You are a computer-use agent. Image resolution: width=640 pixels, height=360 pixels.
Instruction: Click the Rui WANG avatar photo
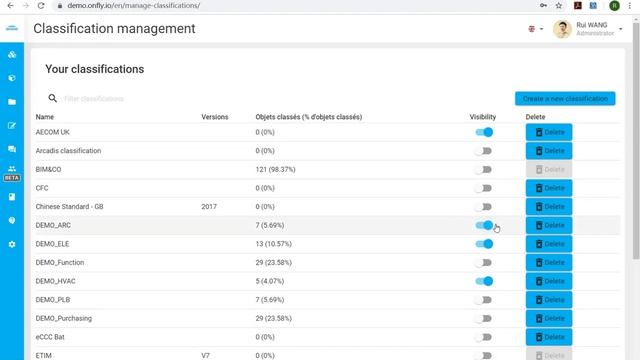562,29
